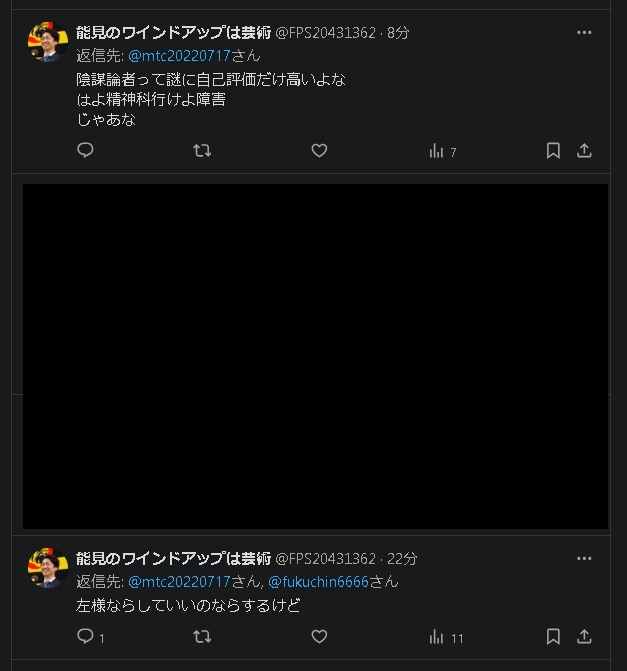The width and height of the screenshot is (627, 671).
Task: Open the 能見のワインドアップは芸術 name on the 22分 tweet
Action: 173,558
